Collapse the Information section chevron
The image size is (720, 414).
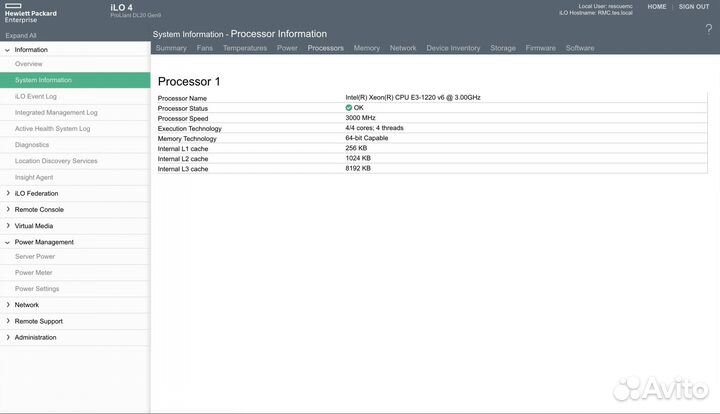pos(7,50)
